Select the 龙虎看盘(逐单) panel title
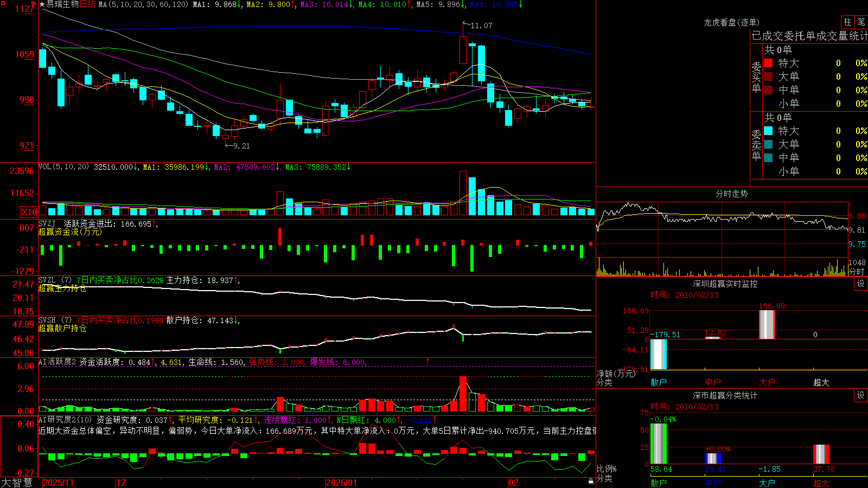 tap(731, 22)
